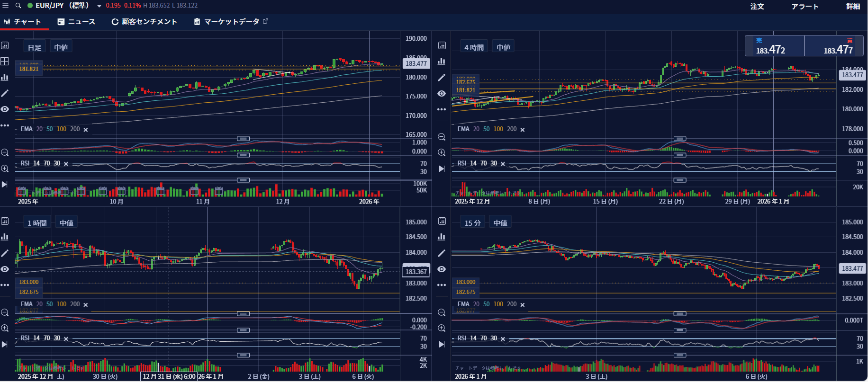Open the 1時間 timeframe selector
Screen dimensions: 868x382
coord(37,223)
